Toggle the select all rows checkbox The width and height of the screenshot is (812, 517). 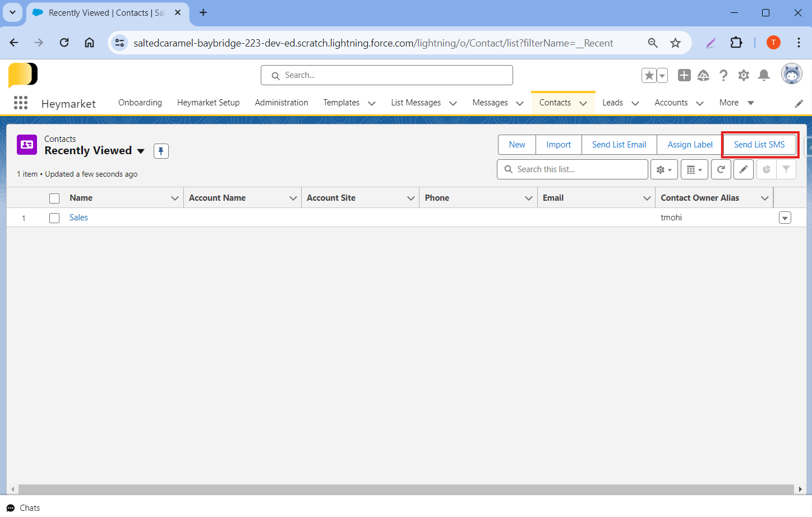[x=54, y=199]
